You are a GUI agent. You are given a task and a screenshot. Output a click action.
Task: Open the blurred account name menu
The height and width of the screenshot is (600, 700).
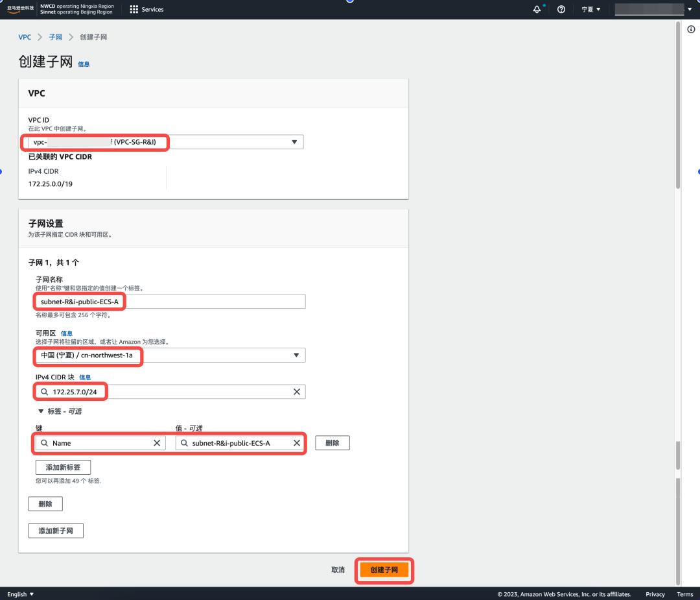(653, 9)
